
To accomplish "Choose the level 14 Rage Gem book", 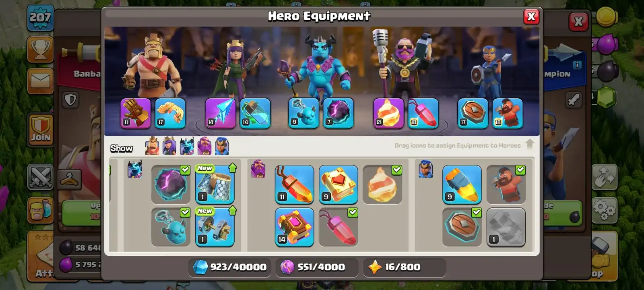I will tap(295, 227).
